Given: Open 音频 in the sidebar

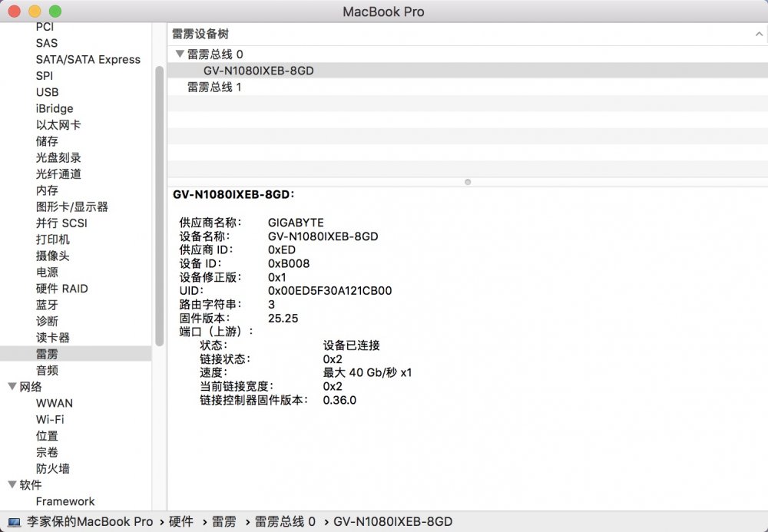Looking at the screenshot, I should click(47, 371).
